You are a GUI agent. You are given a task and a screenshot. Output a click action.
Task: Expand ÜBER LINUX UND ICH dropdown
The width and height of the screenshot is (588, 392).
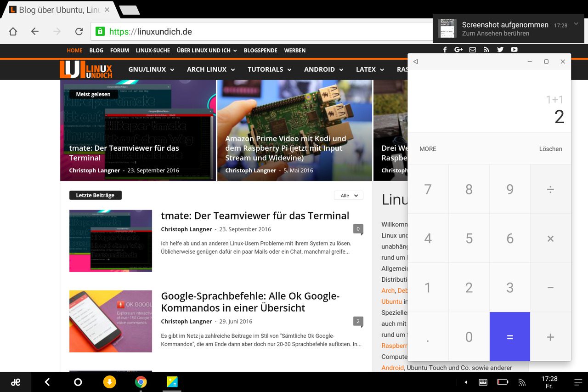click(x=207, y=51)
